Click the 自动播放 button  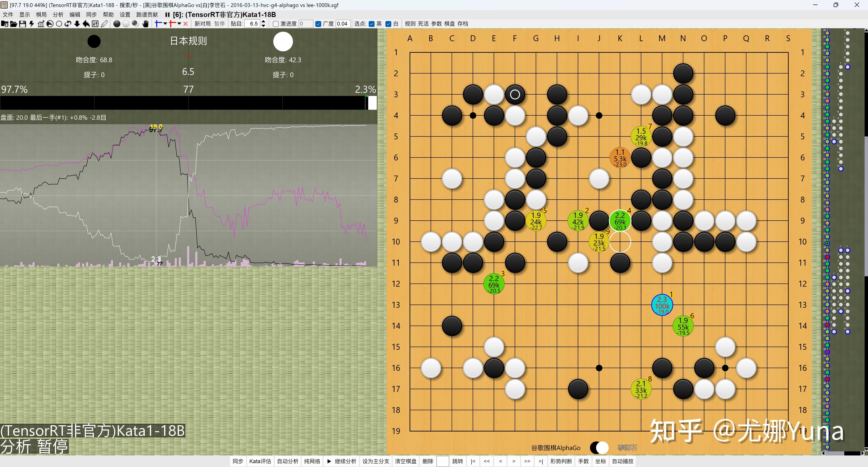623,461
